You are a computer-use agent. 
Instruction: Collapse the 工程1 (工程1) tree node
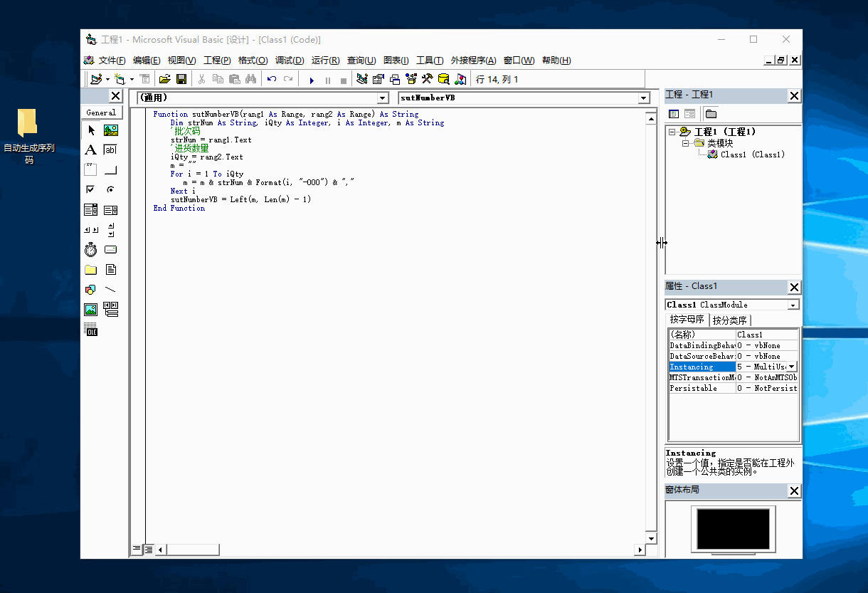click(x=672, y=132)
